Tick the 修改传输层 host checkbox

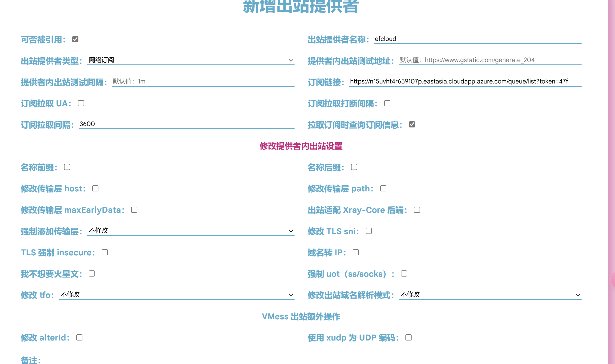[x=95, y=188]
